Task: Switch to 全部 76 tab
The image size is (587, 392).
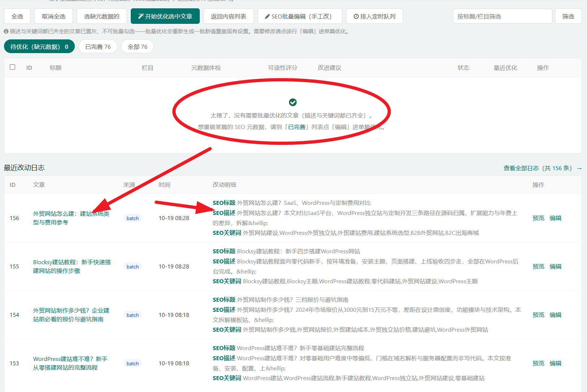Action: pyautogui.click(x=138, y=47)
